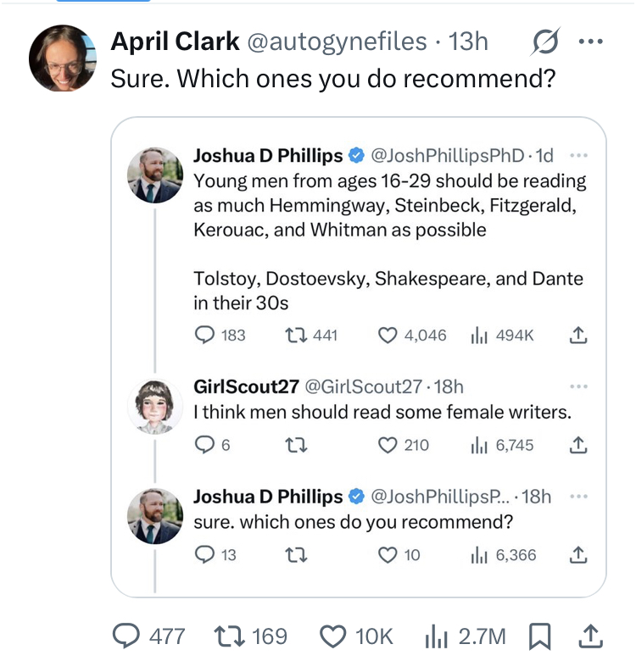This screenshot has height=672, width=636.
Task: Like April Clark's tweet with 10K likes
Action: tap(333, 636)
